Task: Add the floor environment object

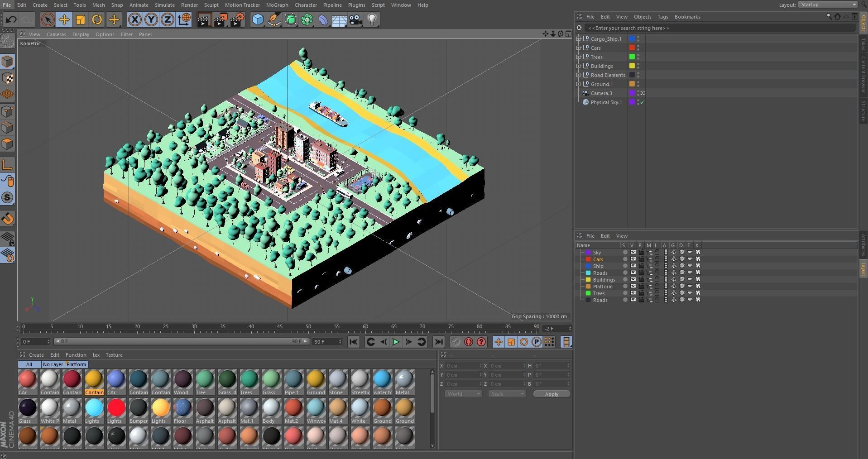Action: coord(340,19)
